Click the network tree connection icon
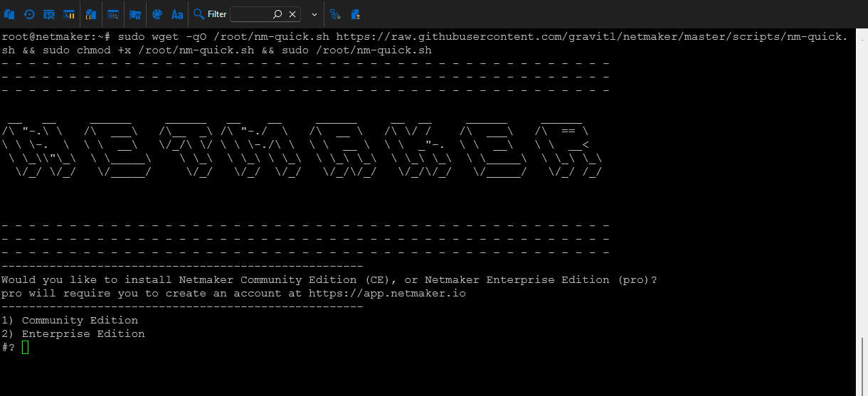The image size is (868, 396). [335, 14]
